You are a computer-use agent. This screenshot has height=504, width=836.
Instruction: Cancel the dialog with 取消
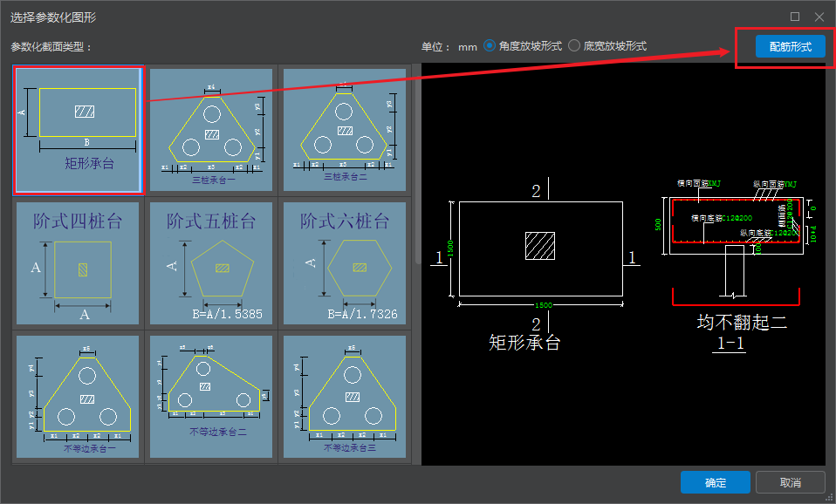790,483
